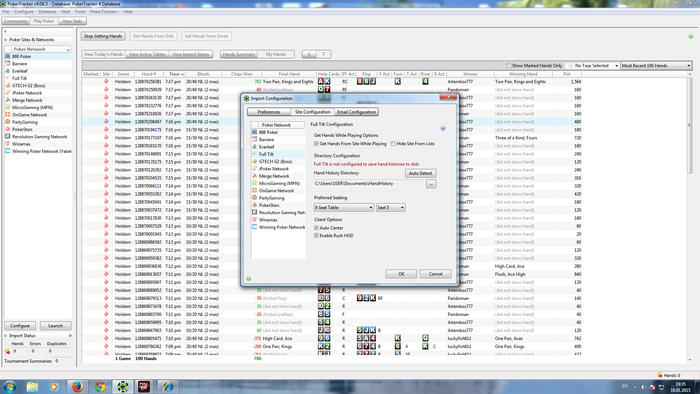700x394 pixels.
Task: Click green status indicator in main window corner
Action: pyautogui.click(x=691, y=36)
